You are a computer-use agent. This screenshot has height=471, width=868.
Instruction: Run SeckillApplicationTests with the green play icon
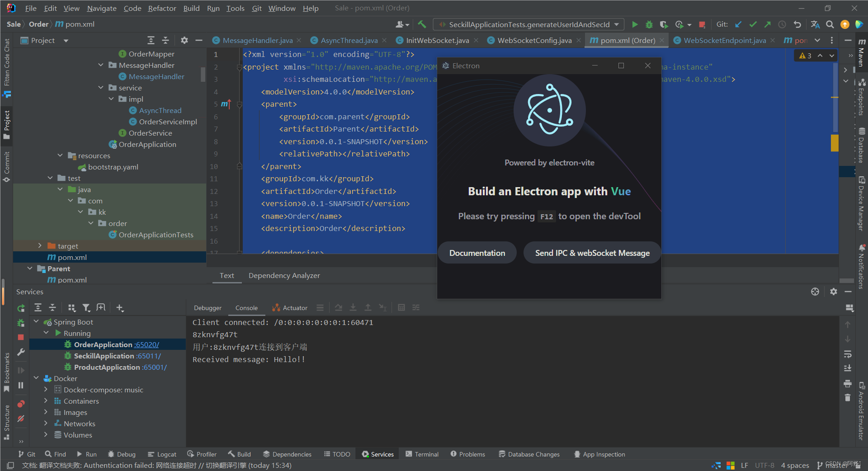tap(635, 24)
